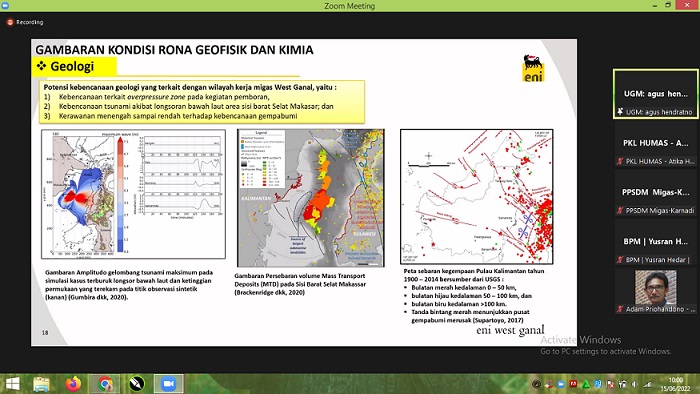Click the 'Recording' label text
Viewport: 700px width, 394px height.
click(29, 22)
